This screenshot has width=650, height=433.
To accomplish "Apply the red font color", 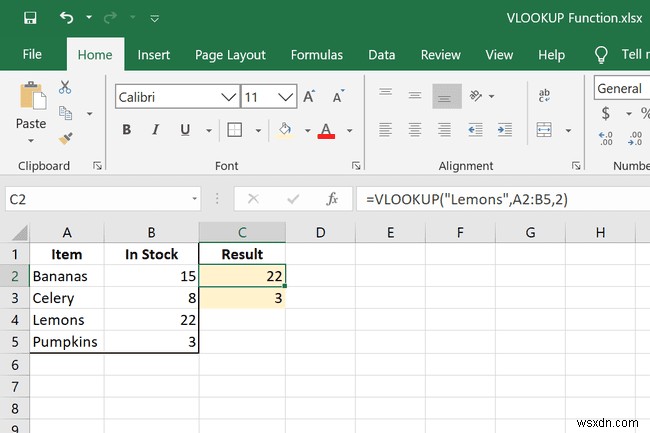I will [326, 131].
